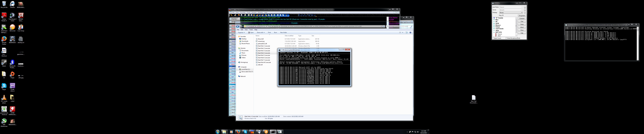Screen dimensions: 644x134
Task: Open the CPUID HWMonitor desktop icon
Action: tap(12, 111)
